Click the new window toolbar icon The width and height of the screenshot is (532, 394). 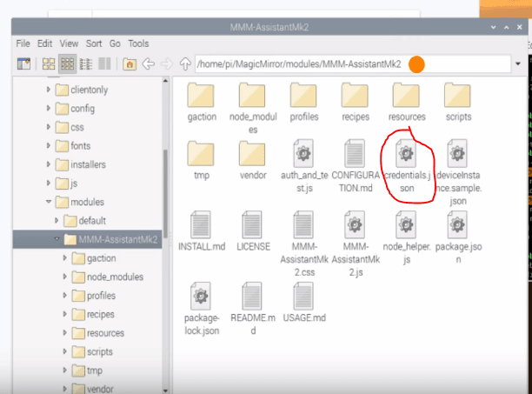click(23, 63)
